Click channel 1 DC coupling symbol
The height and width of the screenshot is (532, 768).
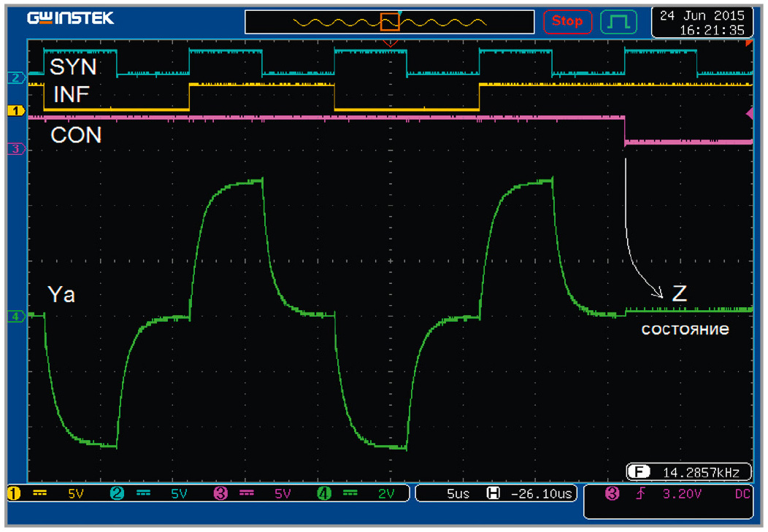39,493
